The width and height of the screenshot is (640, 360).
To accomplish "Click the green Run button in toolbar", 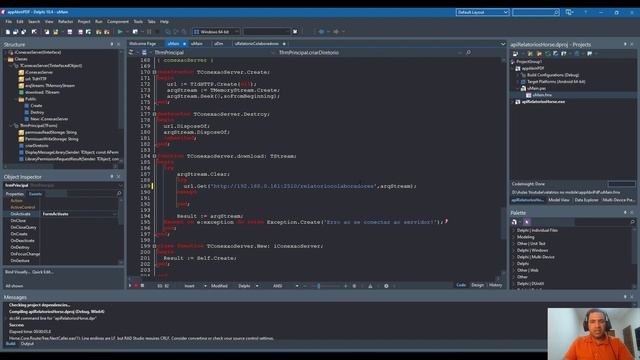I will pos(120,31).
